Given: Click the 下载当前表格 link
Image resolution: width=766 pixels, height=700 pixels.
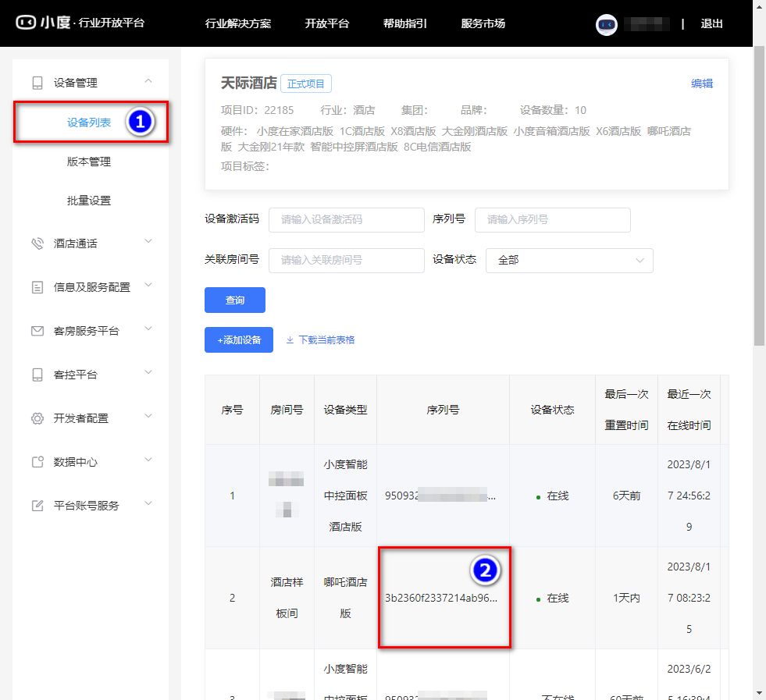Looking at the screenshot, I should pyautogui.click(x=326, y=339).
